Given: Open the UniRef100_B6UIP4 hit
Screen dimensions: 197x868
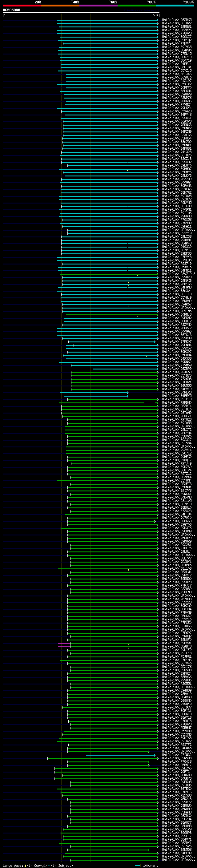Looking at the screenshot, I should (177, 470).
